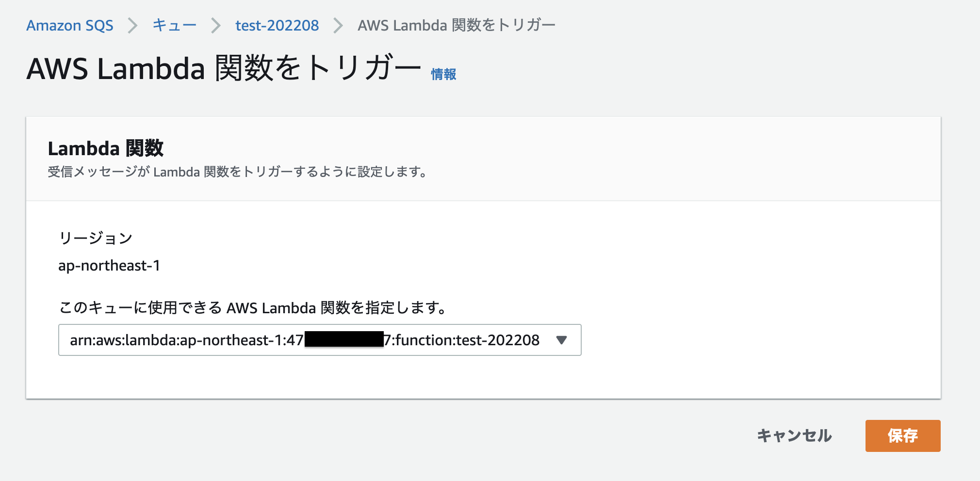Go back to the キュー queue list
980x481 pixels.
click(174, 25)
